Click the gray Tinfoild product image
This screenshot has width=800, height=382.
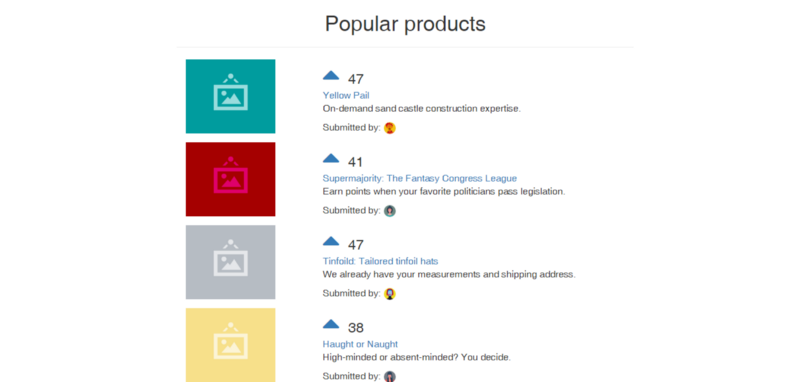tap(231, 262)
